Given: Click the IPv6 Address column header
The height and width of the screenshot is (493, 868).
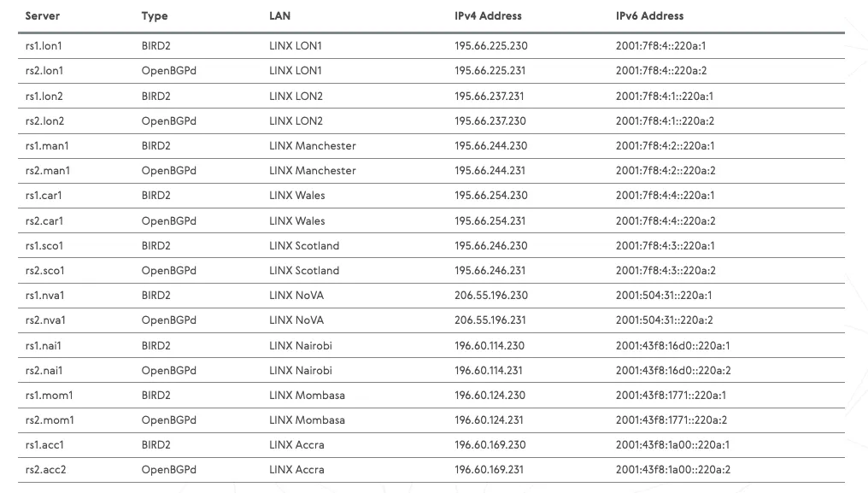Looking at the screenshot, I should pos(650,16).
